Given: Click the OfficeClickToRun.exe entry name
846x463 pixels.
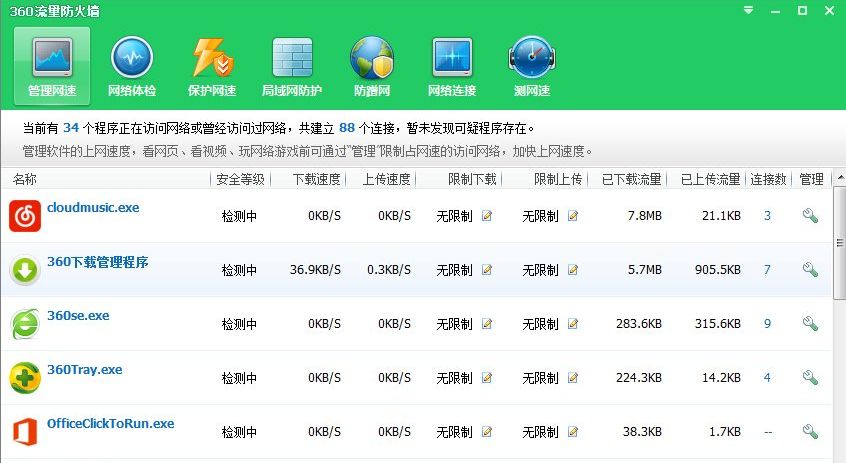Looking at the screenshot, I should point(110,424).
